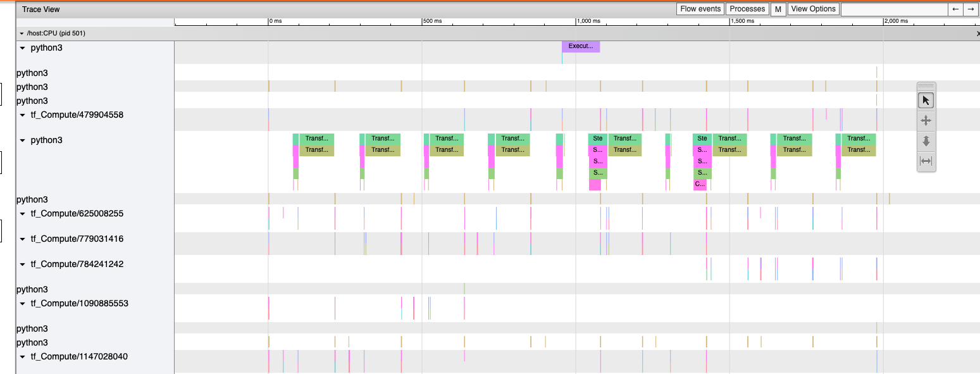
Task: Open the View Options menu
Action: coord(813,9)
